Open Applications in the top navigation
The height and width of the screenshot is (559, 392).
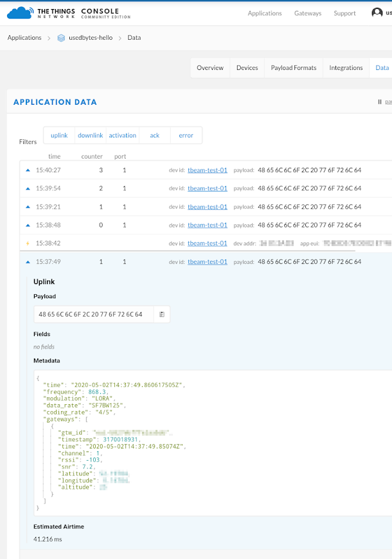pyautogui.click(x=265, y=13)
